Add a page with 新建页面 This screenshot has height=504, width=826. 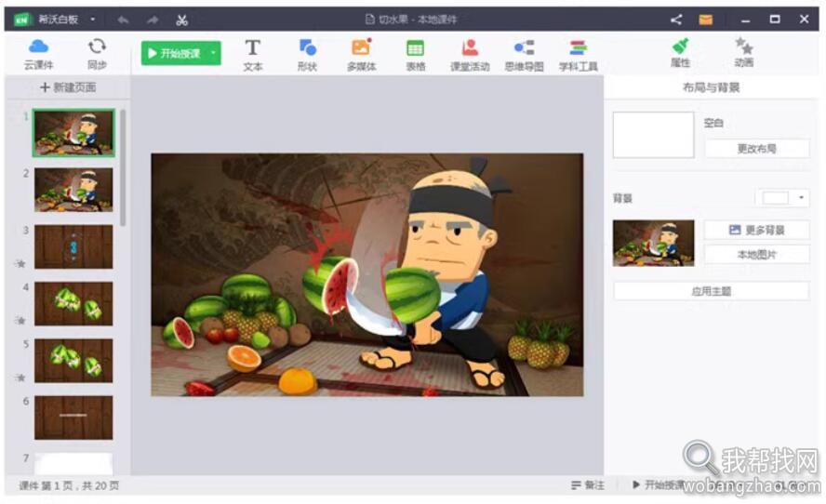(x=68, y=87)
